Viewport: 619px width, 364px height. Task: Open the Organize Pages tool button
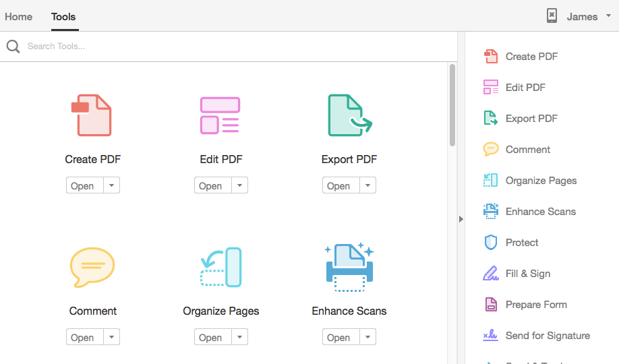213,337
